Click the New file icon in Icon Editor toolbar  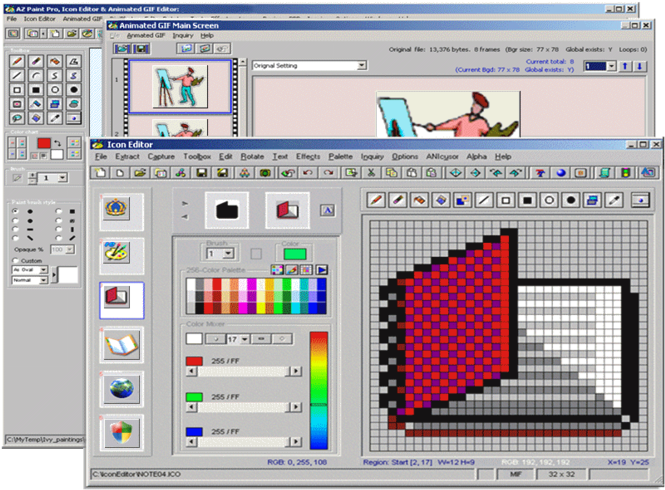pyautogui.click(x=100, y=173)
